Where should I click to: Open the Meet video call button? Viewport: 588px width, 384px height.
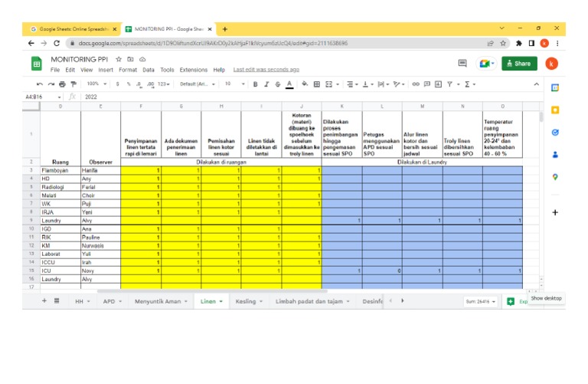(487, 64)
